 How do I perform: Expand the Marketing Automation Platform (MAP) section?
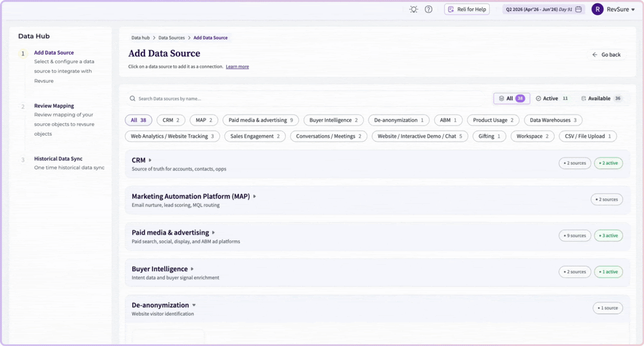click(x=254, y=196)
